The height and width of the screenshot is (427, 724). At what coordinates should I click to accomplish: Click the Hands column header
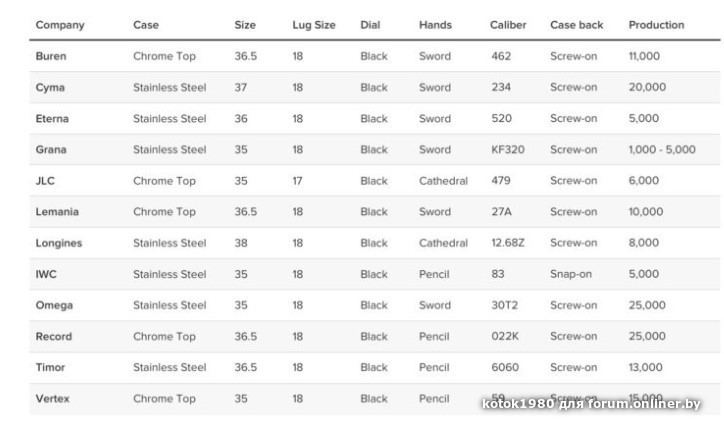coord(436,24)
